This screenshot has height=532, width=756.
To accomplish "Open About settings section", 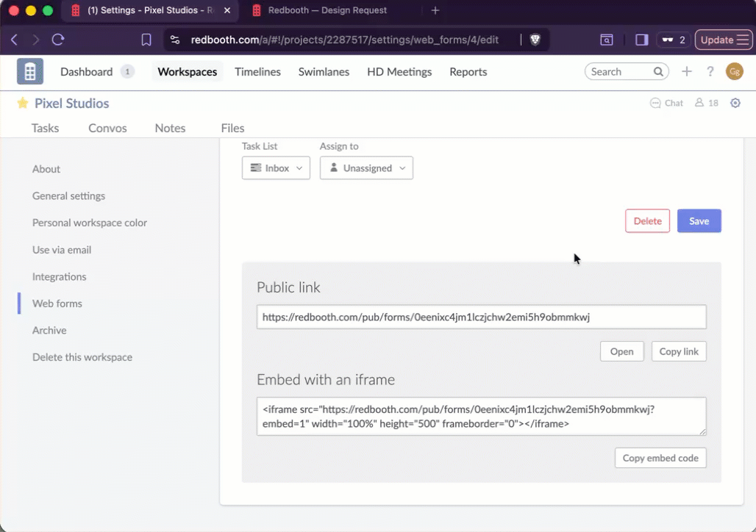I will coord(46,169).
